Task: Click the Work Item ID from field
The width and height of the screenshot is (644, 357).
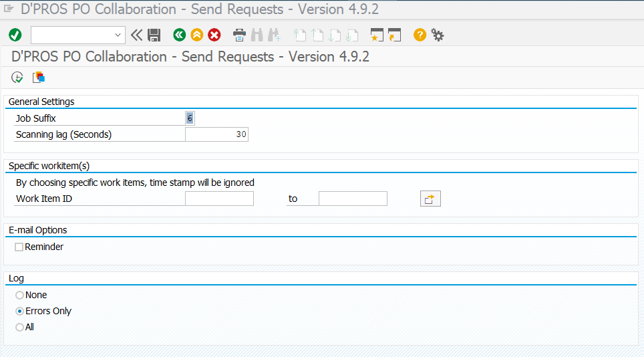Action: pyautogui.click(x=219, y=199)
